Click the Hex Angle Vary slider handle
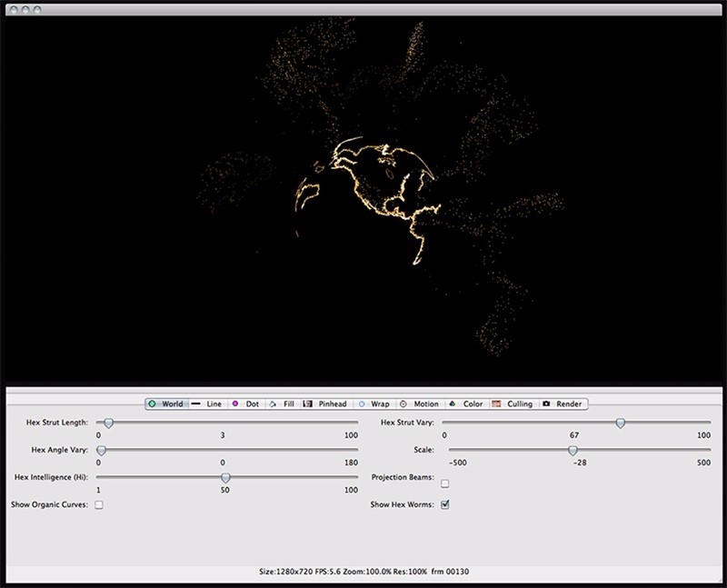Viewport: 727px width, 588px height. pos(101,450)
